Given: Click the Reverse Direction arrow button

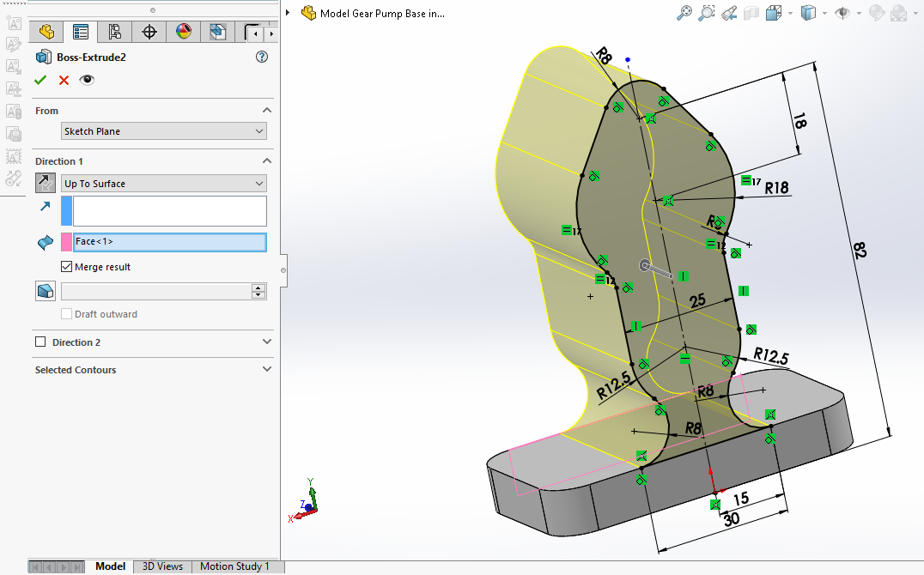Looking at the screenshot, I should [45, 182].
